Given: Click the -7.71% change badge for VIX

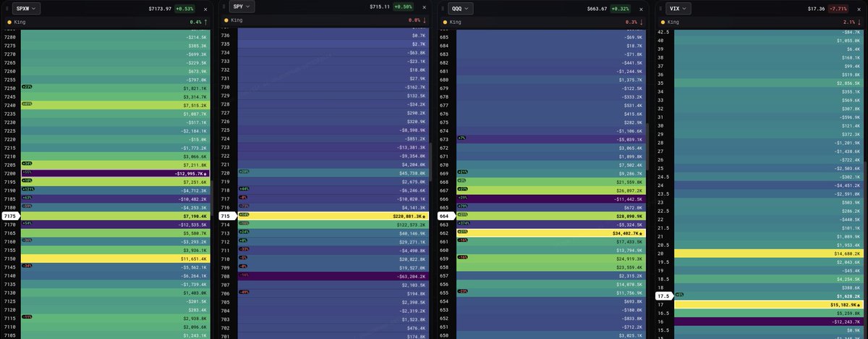Looking at the screenshot, I should (x=837, y=9).
